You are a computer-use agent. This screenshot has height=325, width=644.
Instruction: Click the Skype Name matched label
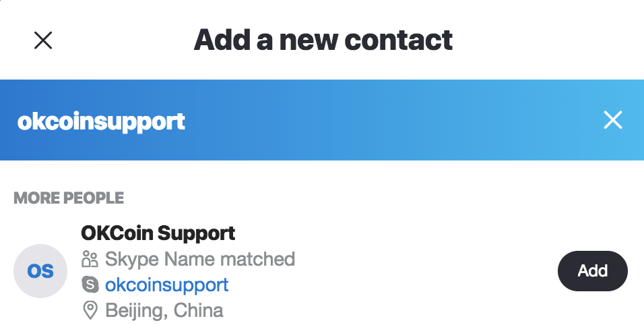click(x=200, y=259)
